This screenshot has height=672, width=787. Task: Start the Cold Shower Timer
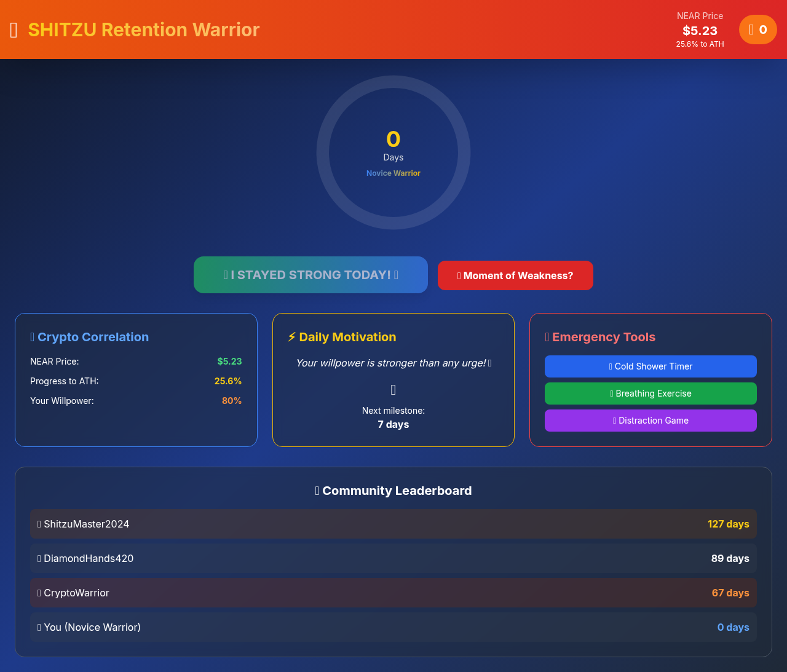click(x=651, y=366)
